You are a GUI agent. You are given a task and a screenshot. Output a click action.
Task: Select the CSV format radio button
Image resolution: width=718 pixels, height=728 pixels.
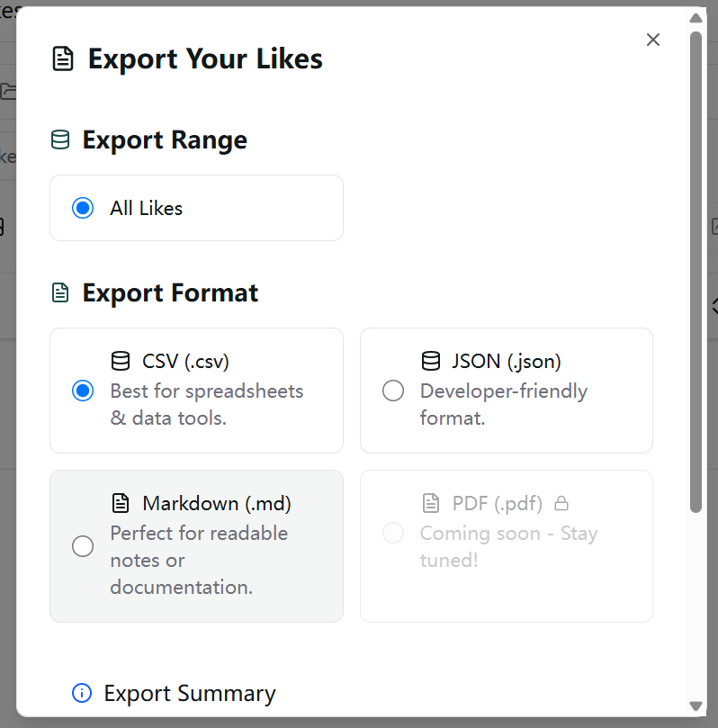coord(83,391)
